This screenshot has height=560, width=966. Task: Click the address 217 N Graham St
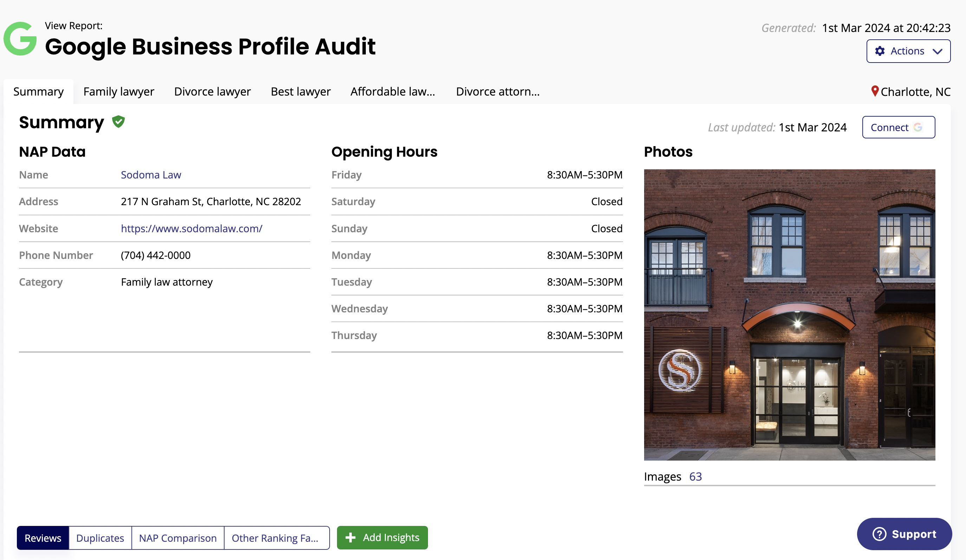[211, 202]
